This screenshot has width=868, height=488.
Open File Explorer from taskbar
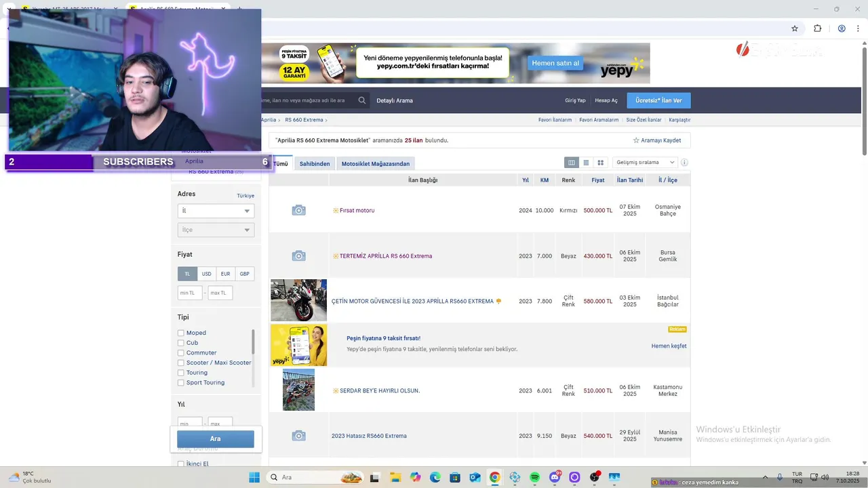pyautogui.click(x=395, y=477)
